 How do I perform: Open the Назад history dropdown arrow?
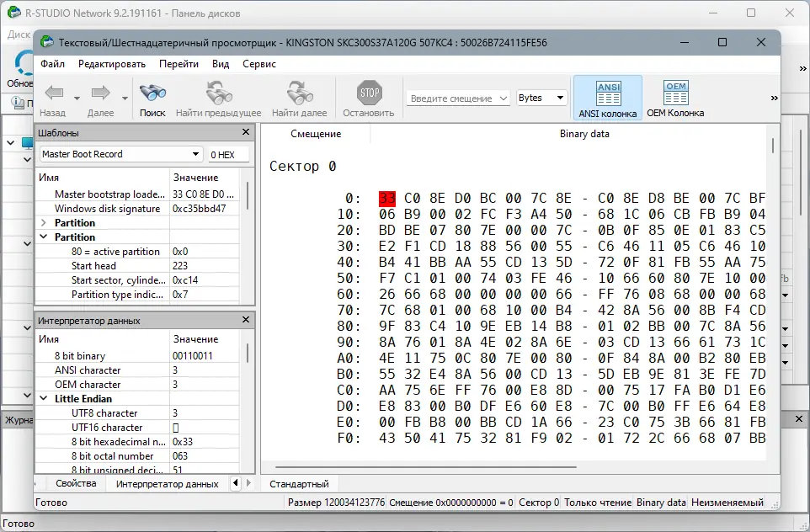coord(77,98)
